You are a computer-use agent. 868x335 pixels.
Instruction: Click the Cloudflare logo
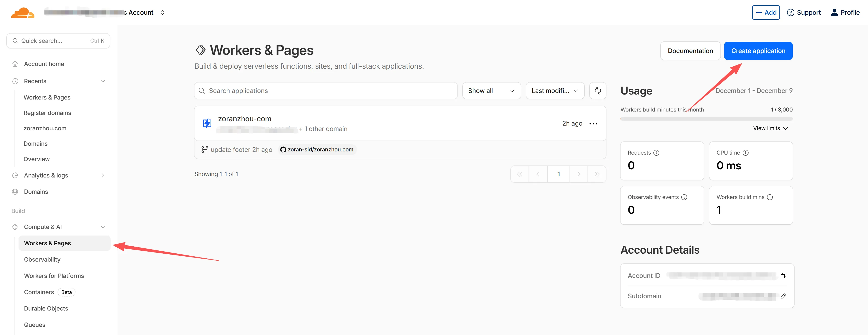click(23, 12)
